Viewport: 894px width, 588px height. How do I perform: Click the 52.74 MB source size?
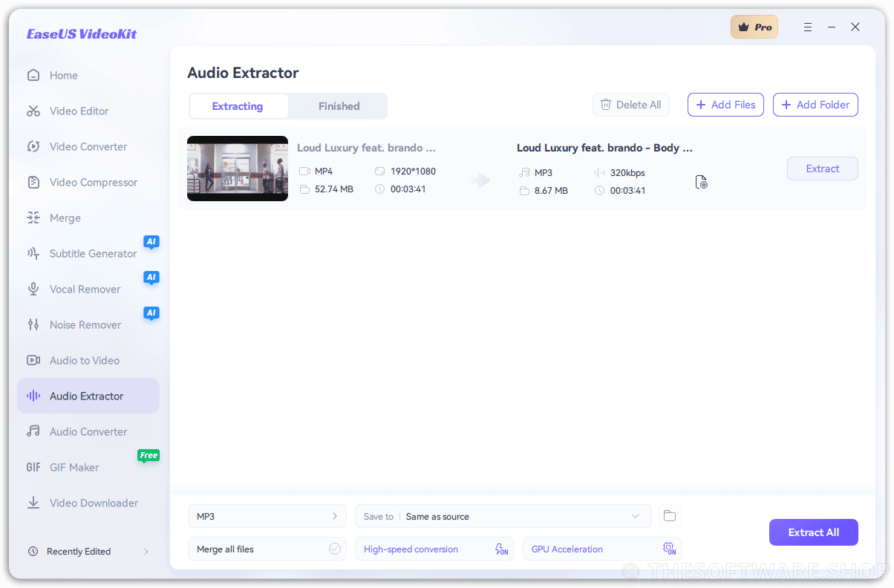334,189
